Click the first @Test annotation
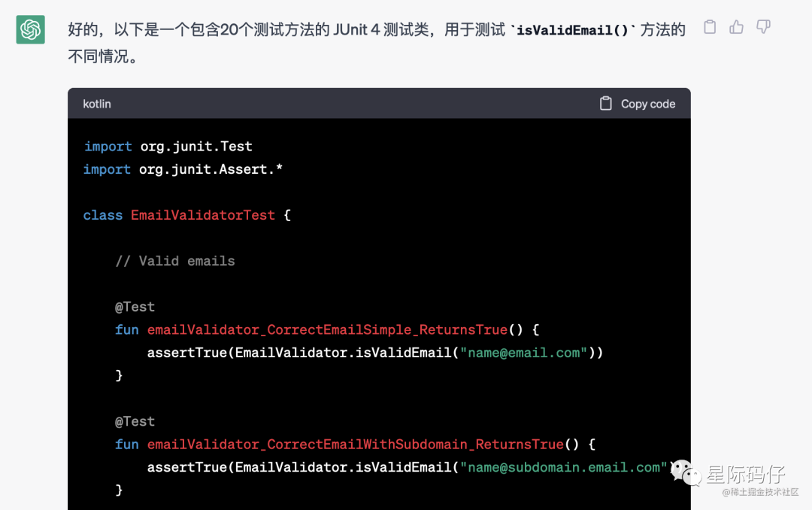This screenshot has height=510, width=812. tap(135, 307)
